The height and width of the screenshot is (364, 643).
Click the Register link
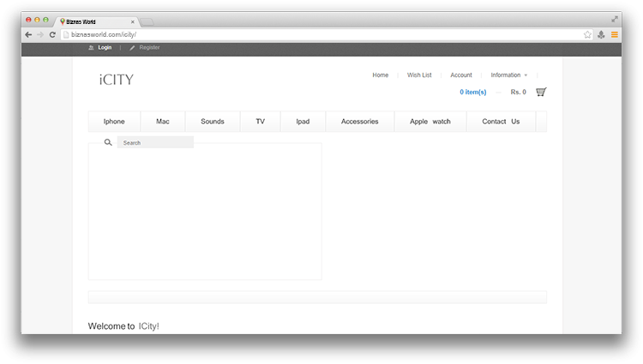149,48
